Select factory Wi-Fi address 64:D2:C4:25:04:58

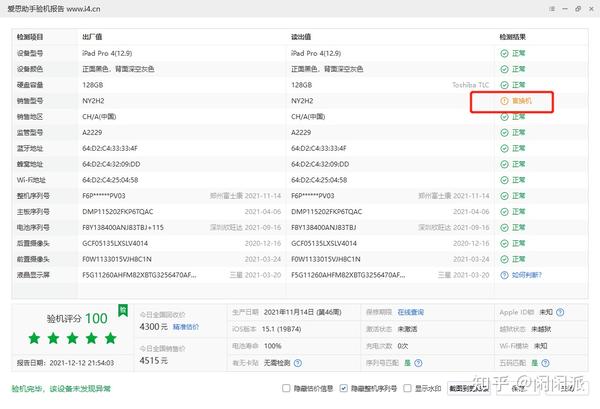[x=110, y=180]
